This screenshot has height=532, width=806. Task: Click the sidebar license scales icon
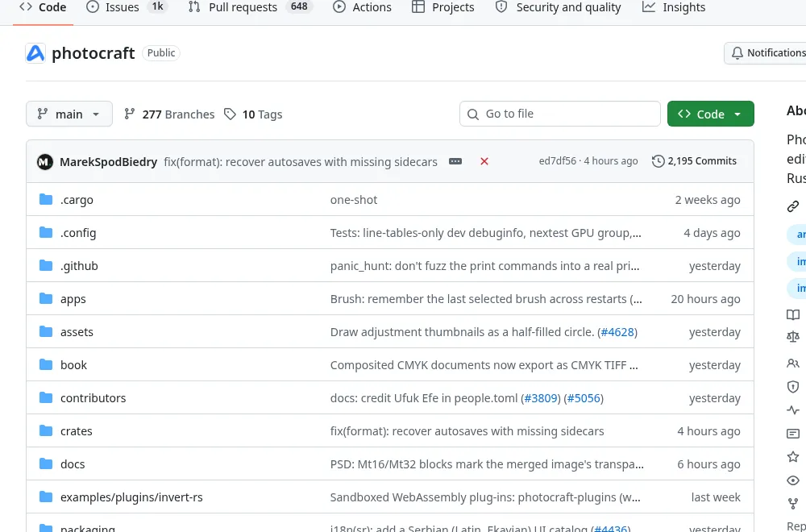[x=793, y=337]
